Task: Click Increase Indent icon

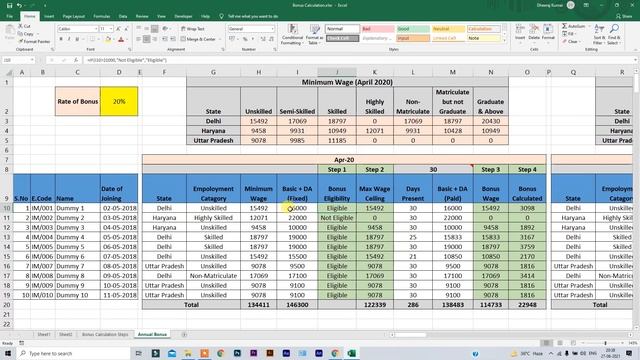Action: pyautogui.click(x=173, y=39)
